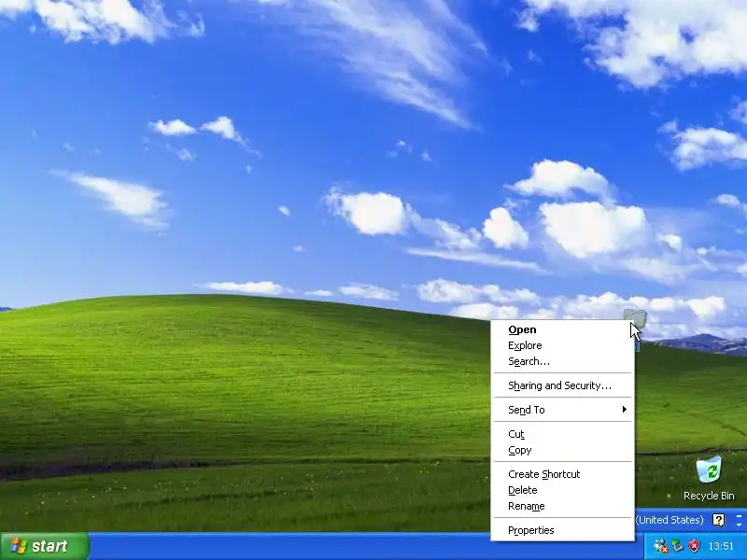Open language bar options arrow

(740, 525)
